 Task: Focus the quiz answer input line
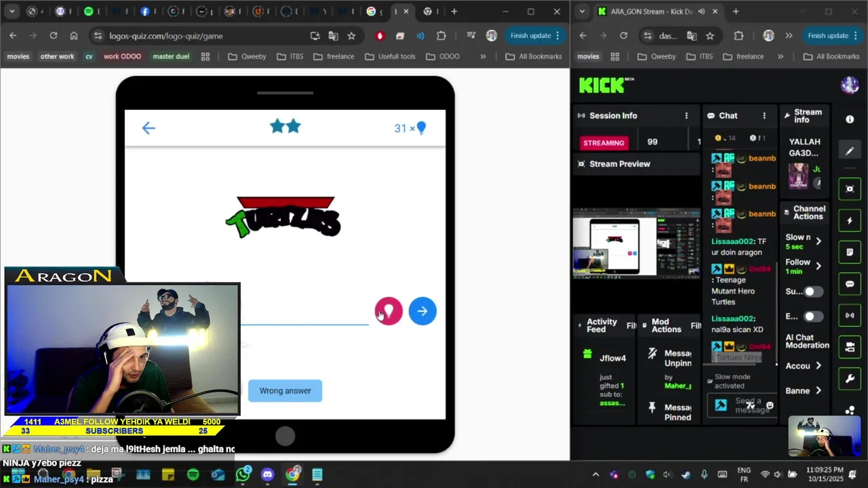(305, 315)
